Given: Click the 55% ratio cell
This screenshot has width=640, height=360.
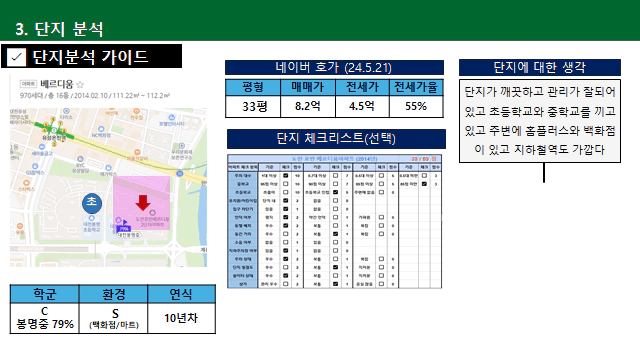Looking at the screenshot, I should pyautogui.click(x=416, y=107).
